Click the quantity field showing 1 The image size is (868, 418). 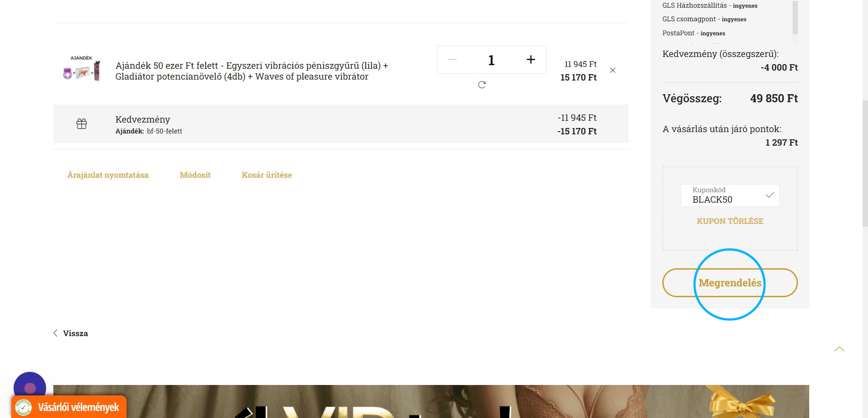pyautogui.click(x=491, y=60)
